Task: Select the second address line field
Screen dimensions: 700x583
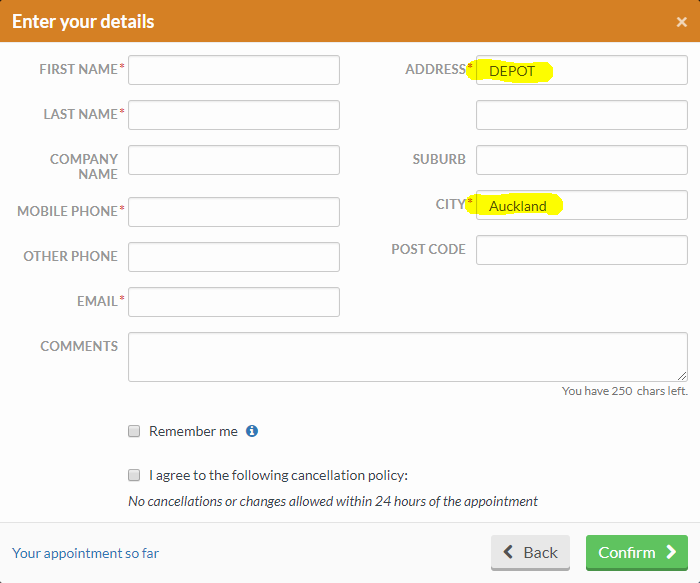Action: point(582,115)
